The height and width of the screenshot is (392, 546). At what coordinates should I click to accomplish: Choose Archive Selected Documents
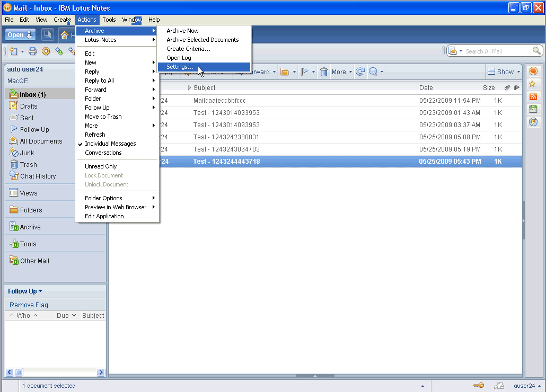pos(204,40)
